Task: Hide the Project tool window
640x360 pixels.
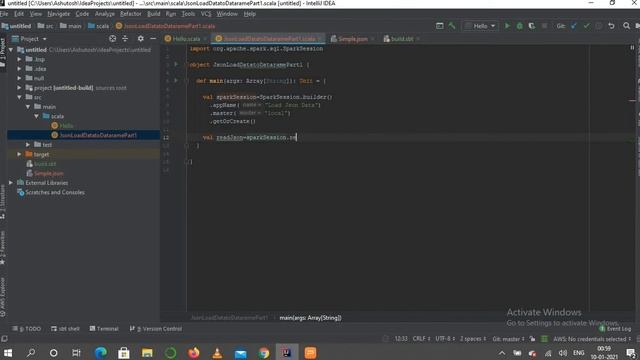Action: coord(153,38)
